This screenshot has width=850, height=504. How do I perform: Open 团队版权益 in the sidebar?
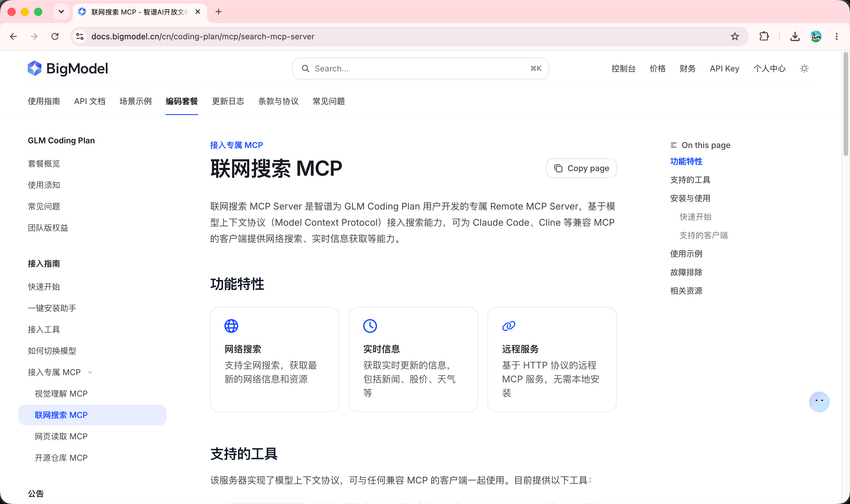click(48, 228)
